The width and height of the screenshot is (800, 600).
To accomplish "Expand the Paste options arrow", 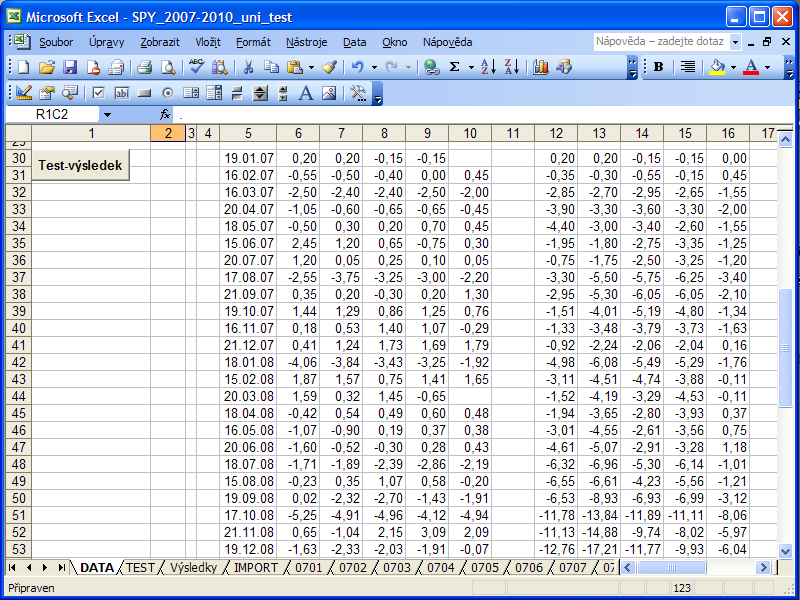I will click(311, 67).
